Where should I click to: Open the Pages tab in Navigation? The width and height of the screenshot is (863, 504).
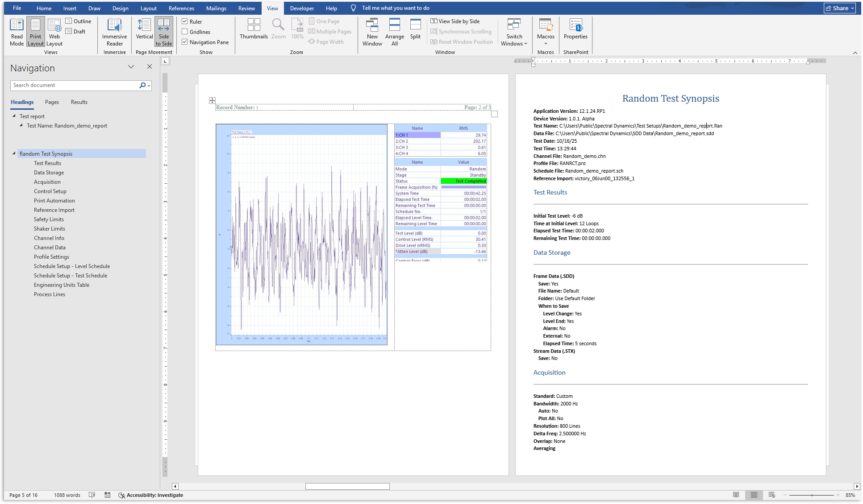[52, 102]
